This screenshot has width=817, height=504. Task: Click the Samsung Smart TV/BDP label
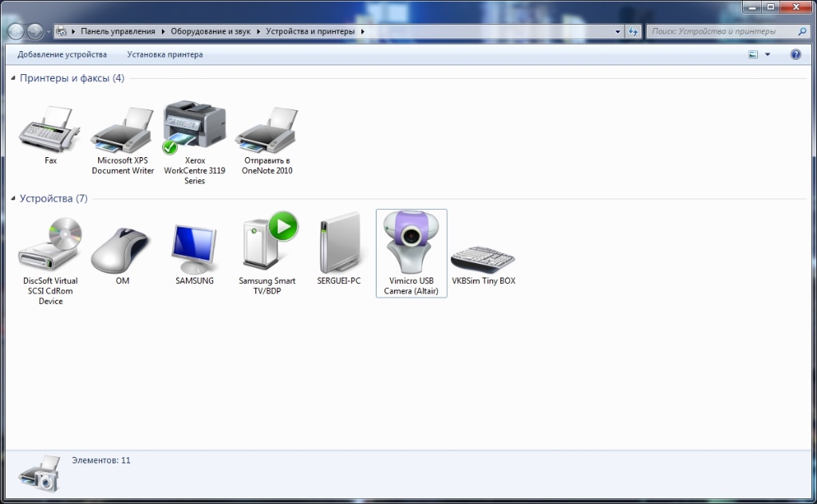pos(266,285)
